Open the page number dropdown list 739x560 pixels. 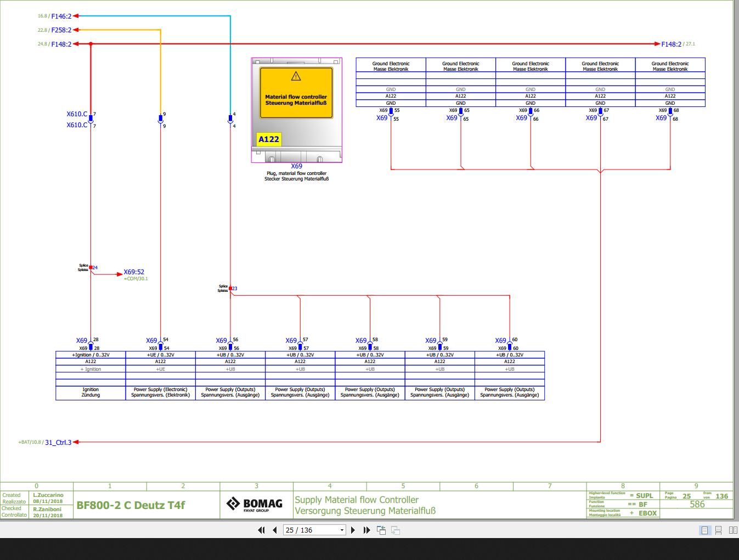(x=343, y=530)
